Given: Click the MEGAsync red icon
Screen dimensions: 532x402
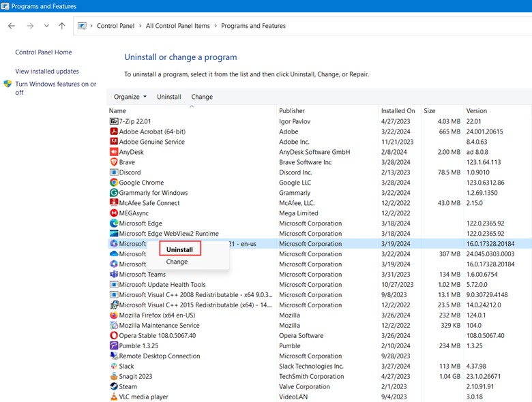Looking at the screenshot, I should coord(114,213).
